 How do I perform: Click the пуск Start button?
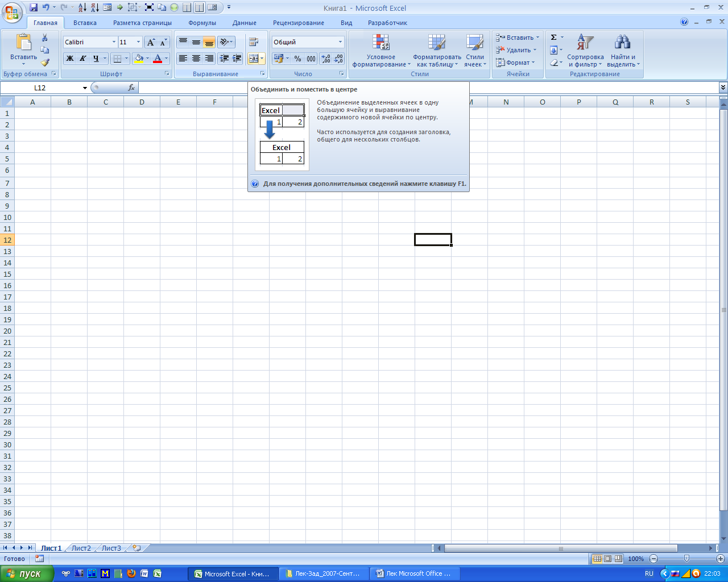point(27,574)
